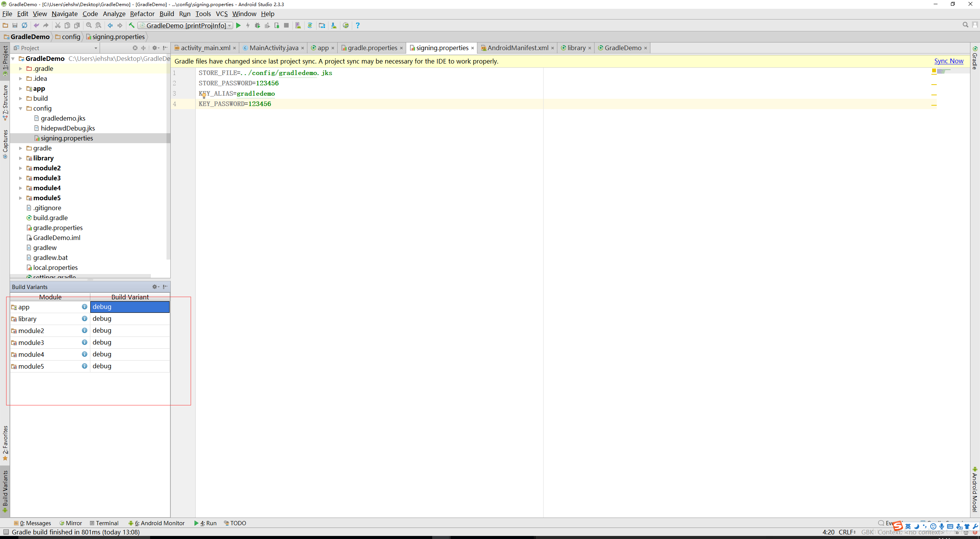
Task: Click the Help question mark icon
Action: [x=358, y=25]
